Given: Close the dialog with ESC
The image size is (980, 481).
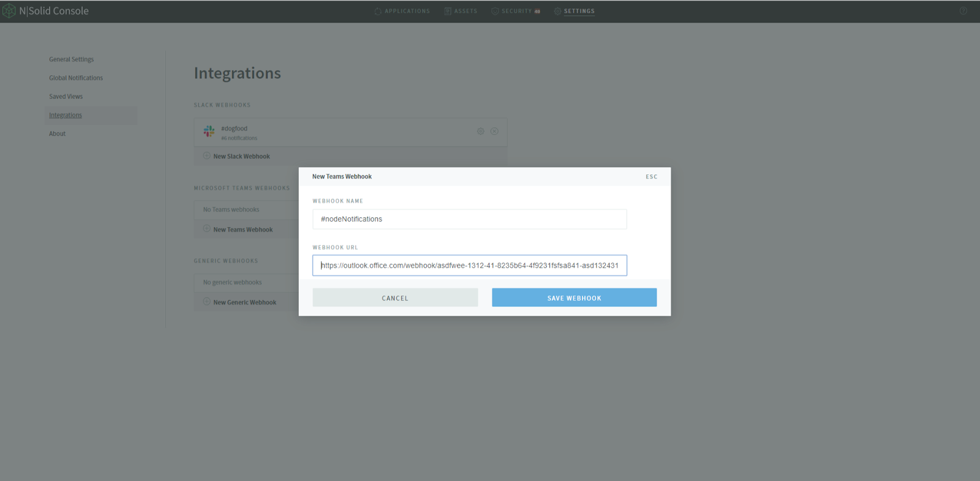Looking at the screenshot, I should tap(652, 177).
